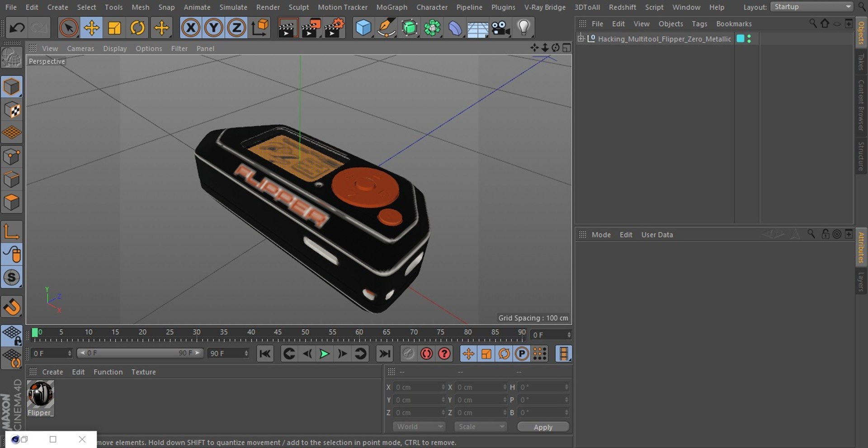Go to start of animation
The width and height of the screenshot is (868, 448).
265,354
